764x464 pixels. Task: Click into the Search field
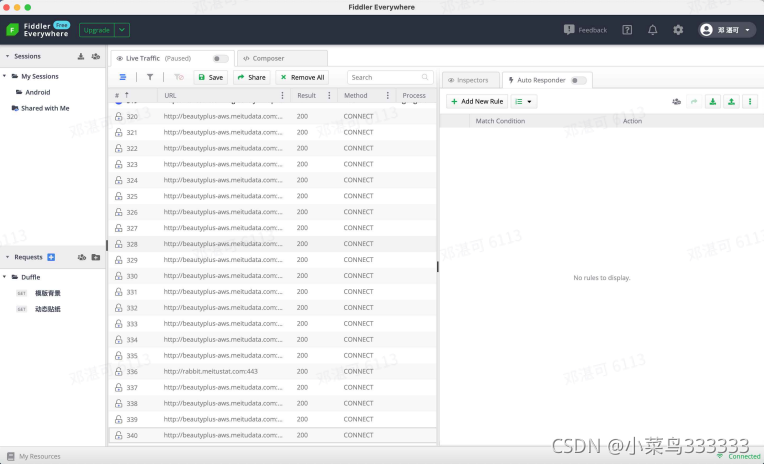(x=390, y=77)
